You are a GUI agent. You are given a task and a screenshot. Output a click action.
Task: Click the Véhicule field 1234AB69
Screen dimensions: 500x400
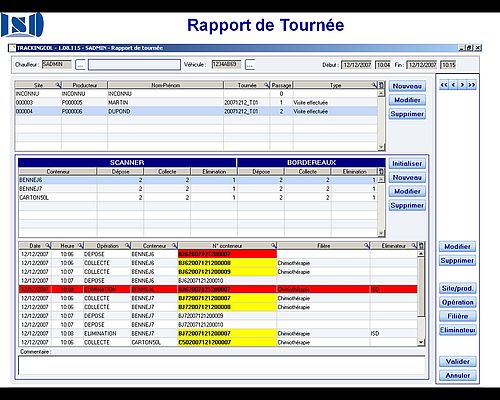(x=226, y=64)
